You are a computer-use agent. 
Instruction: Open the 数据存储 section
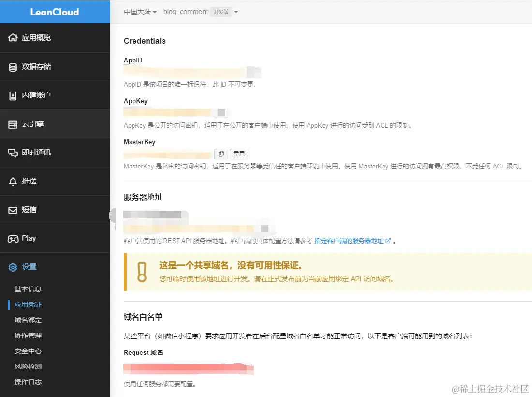coord(55,67)
